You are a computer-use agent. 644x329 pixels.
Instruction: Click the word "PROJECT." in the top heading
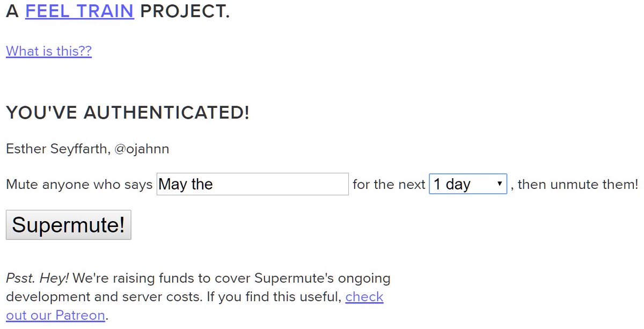click(x=185, y=11)
